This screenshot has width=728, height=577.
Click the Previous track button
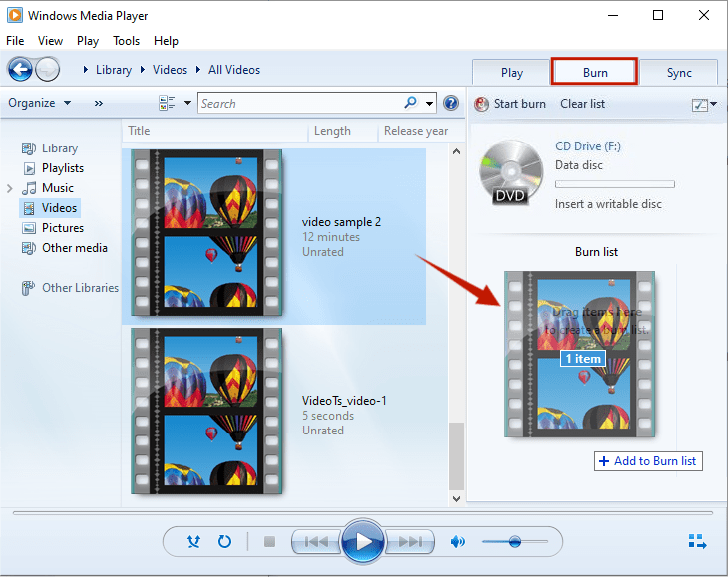tap(315, 542)
